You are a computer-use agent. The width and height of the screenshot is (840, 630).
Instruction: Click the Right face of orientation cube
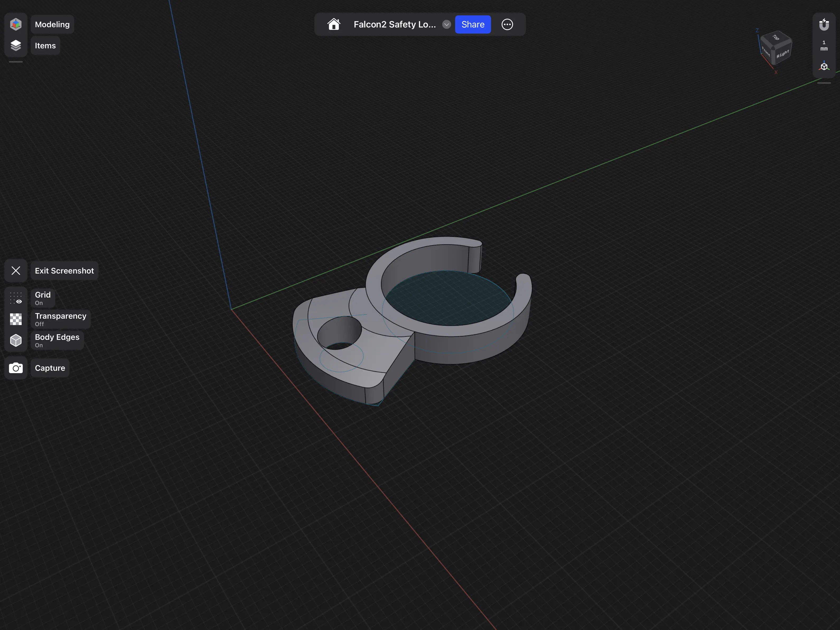783,54
